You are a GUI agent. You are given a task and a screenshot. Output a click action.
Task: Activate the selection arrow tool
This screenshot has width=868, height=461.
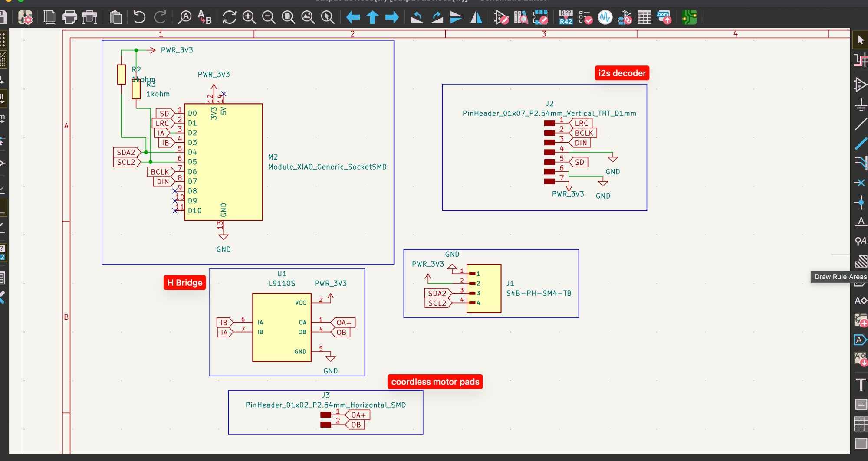coord(860,40)
